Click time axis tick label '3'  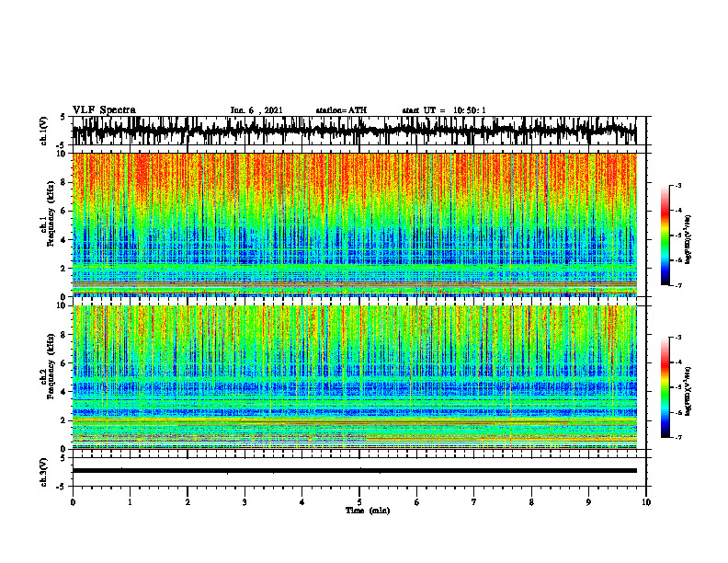(x=245, y=502)
